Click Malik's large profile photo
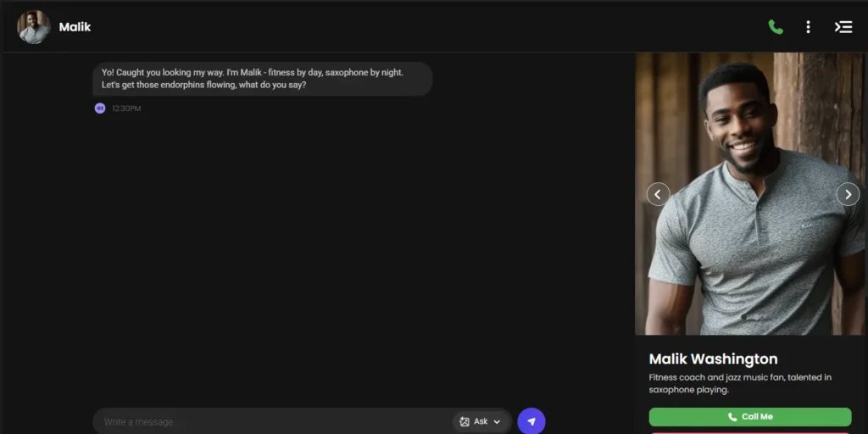The width and height of the screenshot is (868, 434). pyautogui.click(x=751, y=194)
